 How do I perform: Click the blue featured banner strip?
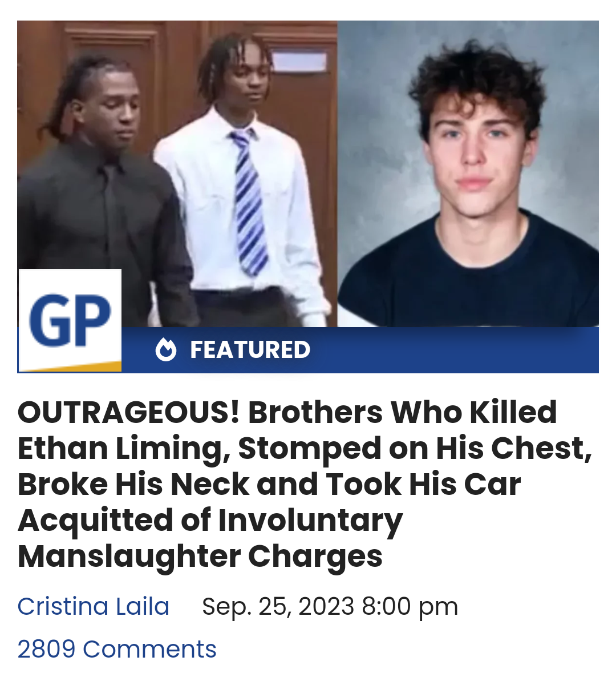click(359, 350)
